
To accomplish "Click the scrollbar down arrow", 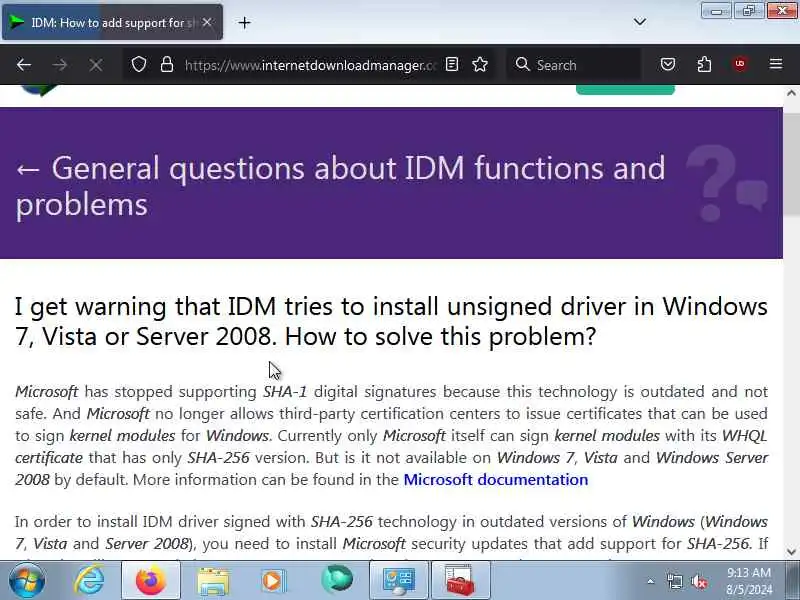I will pos(791,551).
